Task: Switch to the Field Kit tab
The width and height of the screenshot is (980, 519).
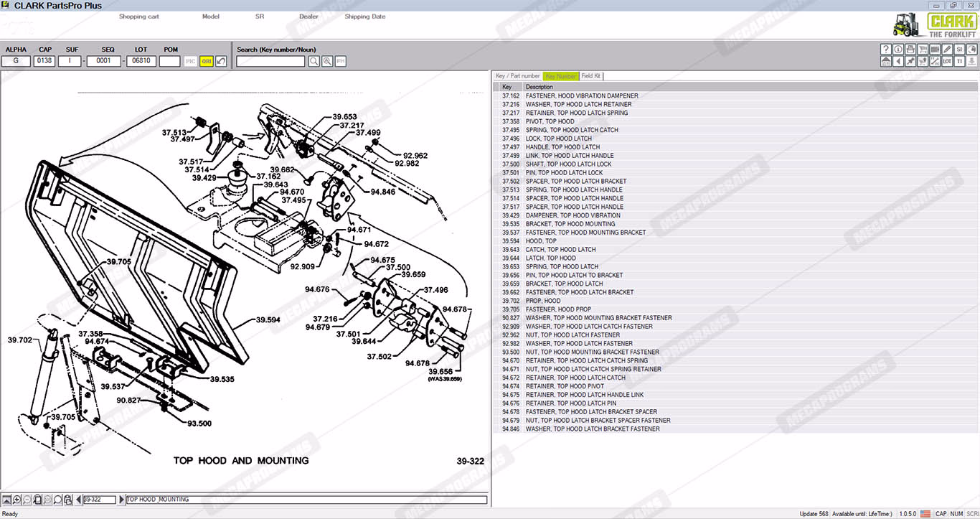Action: (591, 76)
